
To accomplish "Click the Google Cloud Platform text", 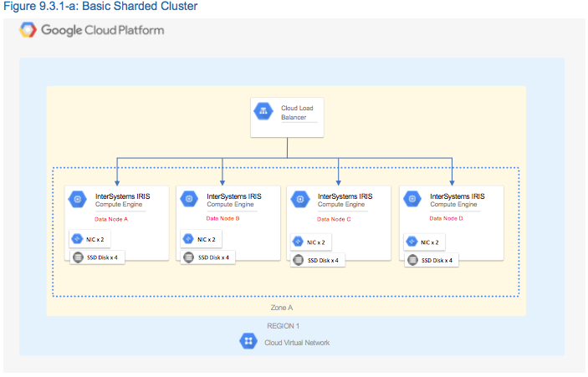I will coord(102,30).
